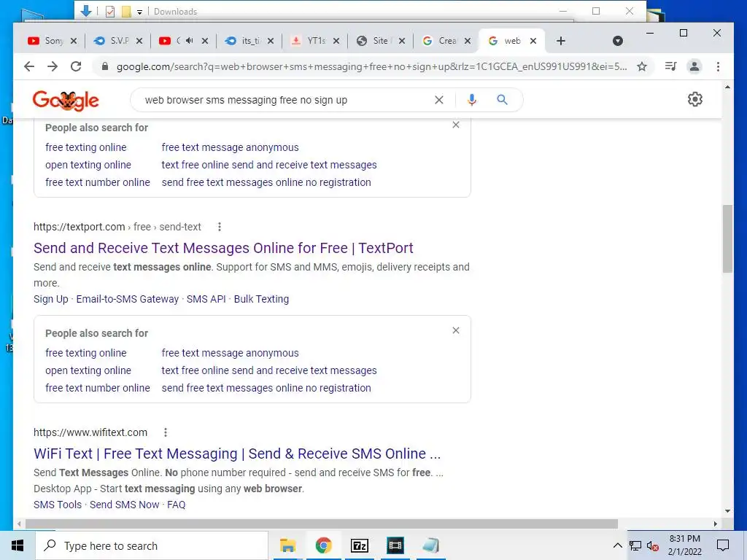This screenshot has height=560, width=747.
Task: Select 'open texting online' in upper suggestion box
Action: coord(88,166)
